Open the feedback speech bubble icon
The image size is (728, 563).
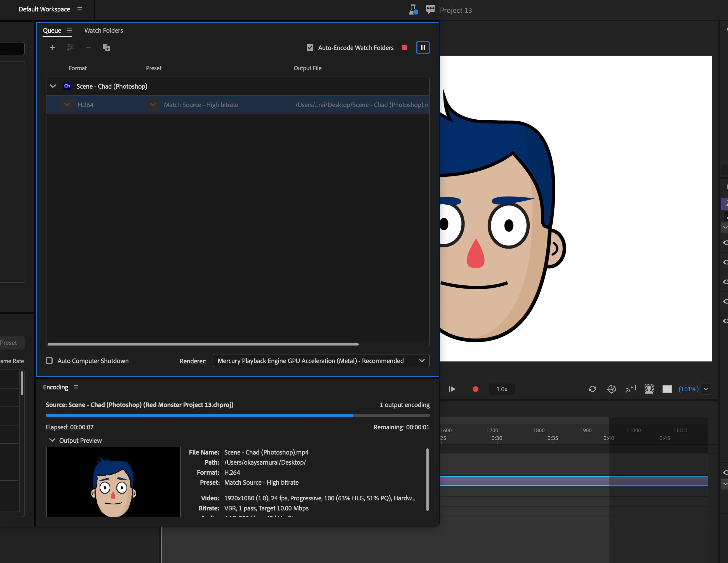(430, 9)
